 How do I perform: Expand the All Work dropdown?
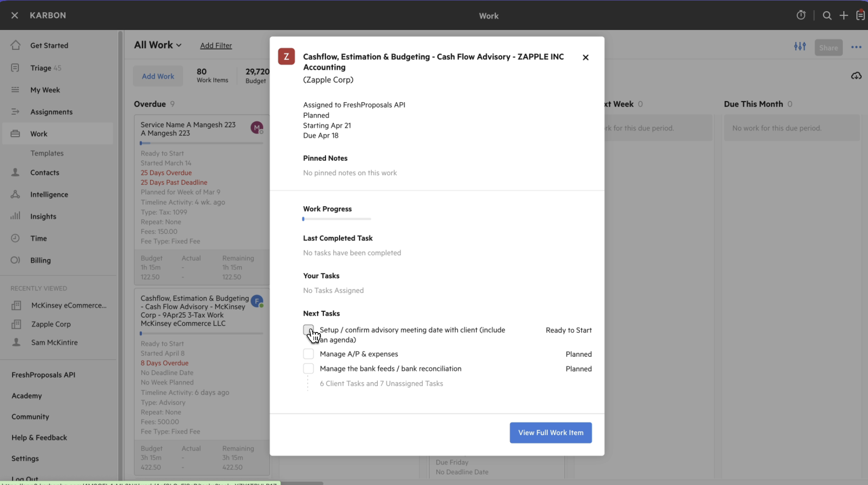pos(158,45)
